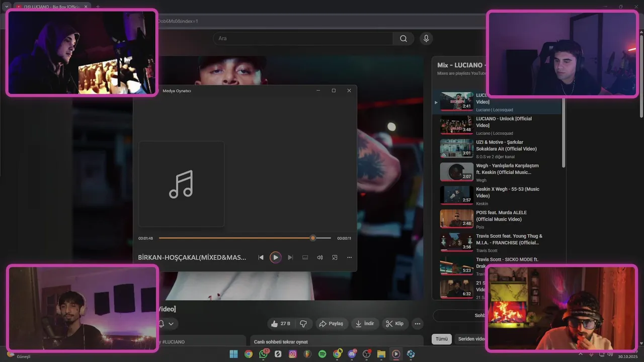Select the Tümü filter chip
Image resolution: width=644 pixels, height=362 pixels.
[441, 339]
